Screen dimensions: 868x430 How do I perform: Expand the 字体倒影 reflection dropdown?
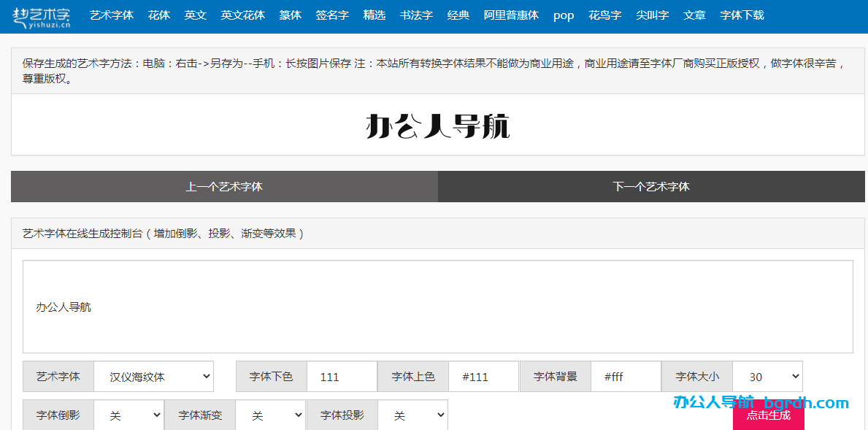click(x=128, y=414)
